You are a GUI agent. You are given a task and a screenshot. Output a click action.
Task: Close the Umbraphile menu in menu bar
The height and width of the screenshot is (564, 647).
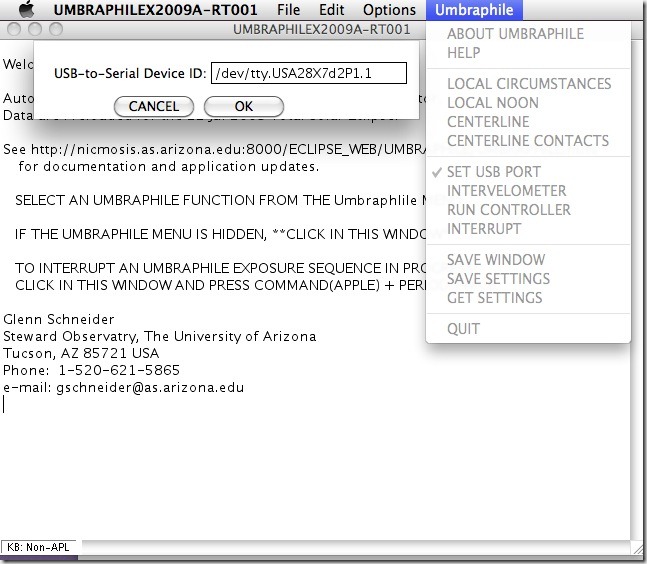[474, 9]
